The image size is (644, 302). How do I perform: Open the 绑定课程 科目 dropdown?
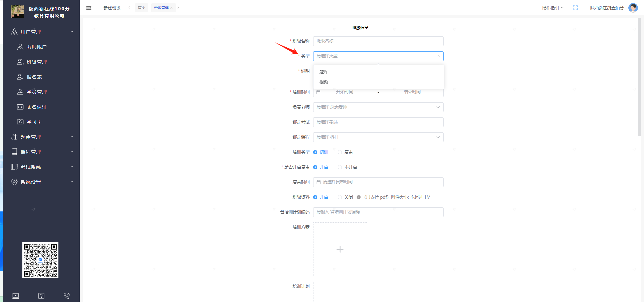[378, 137]
